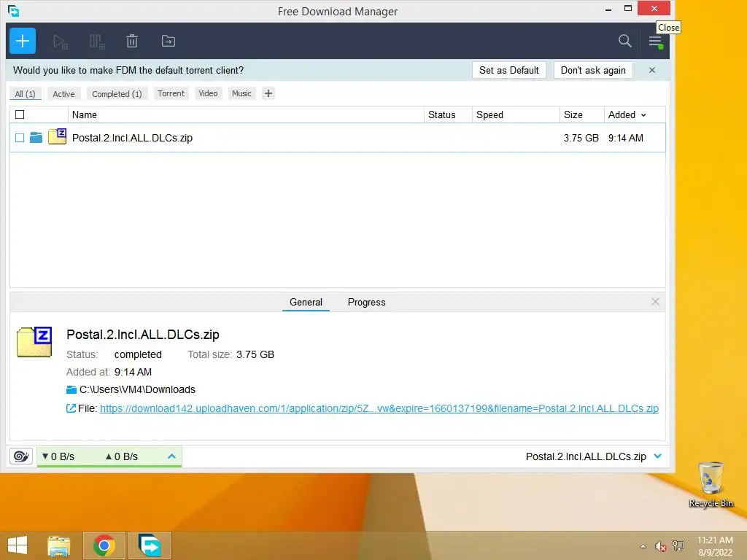
Task: Click the FDM logo in the title bar
Action: pyautogui.click(x=13, y=10)
